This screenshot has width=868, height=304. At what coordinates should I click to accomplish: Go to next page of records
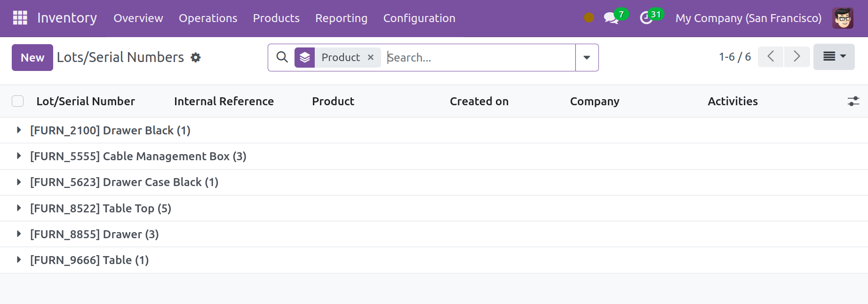coord(796,57)
